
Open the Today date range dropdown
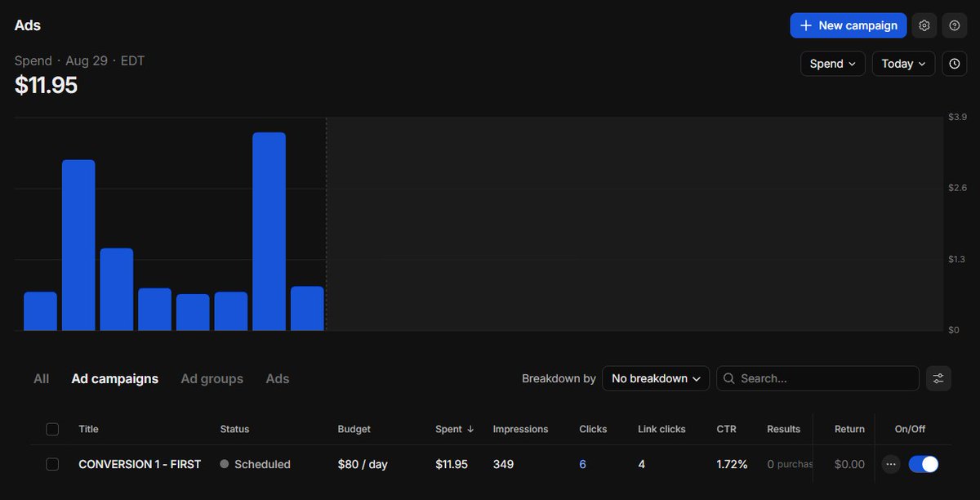pos(903,64)
